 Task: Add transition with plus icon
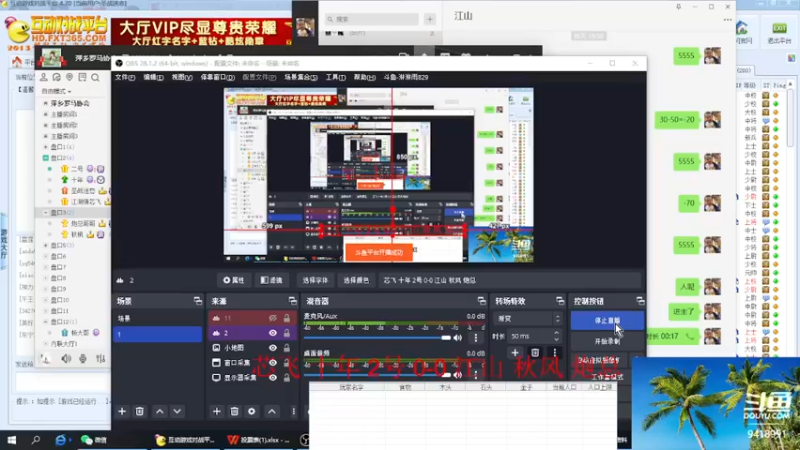(x=515, y=353)
